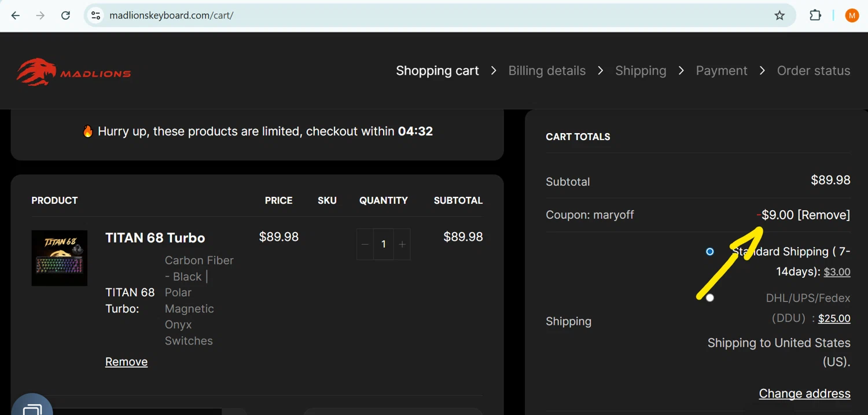This screenshot has width=868, height=415.
Task: Click the QUANTITY column header
Action: pyautogui.click(x=384, y=200)
